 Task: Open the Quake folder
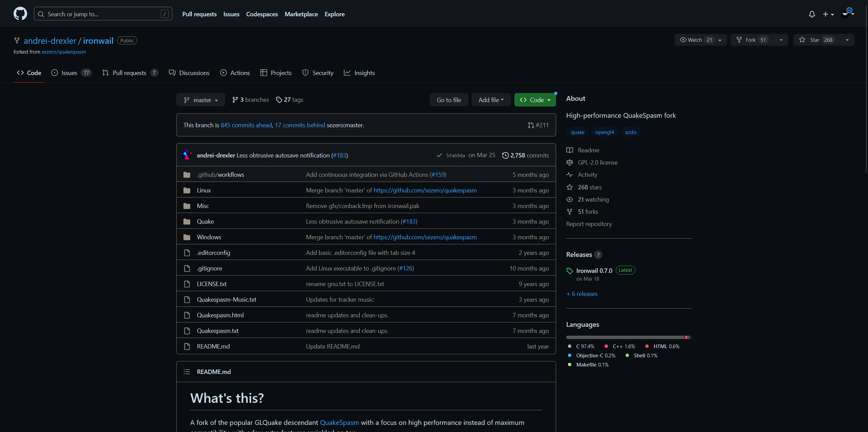click(205, 222)
